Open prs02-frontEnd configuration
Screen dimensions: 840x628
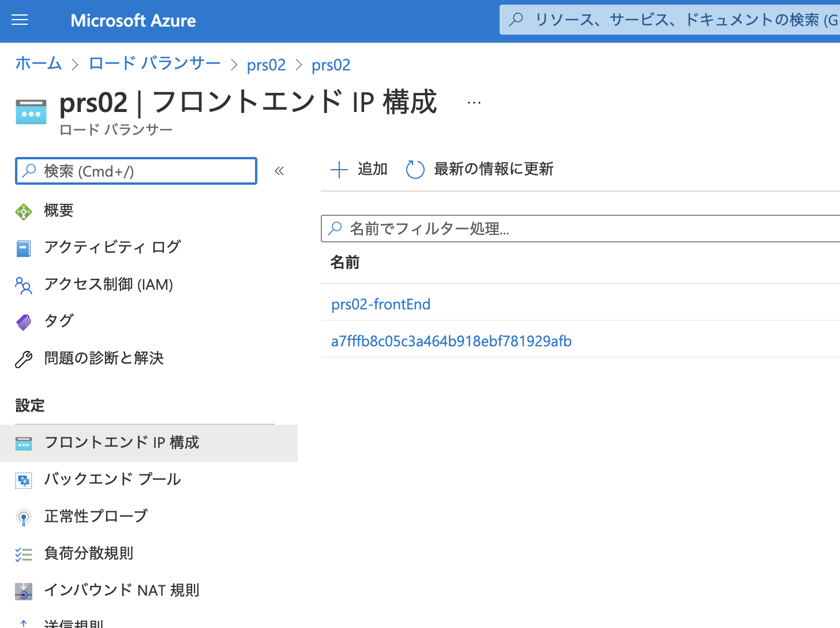point(381,304)
